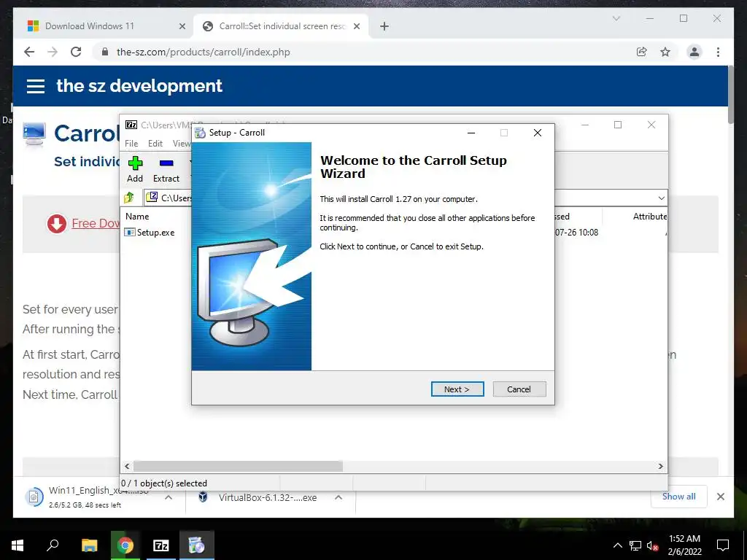747x560 pixels.
Task: Switch to Download Windows 11 tab
Action: pyautogui.click(x=90, y=26)
